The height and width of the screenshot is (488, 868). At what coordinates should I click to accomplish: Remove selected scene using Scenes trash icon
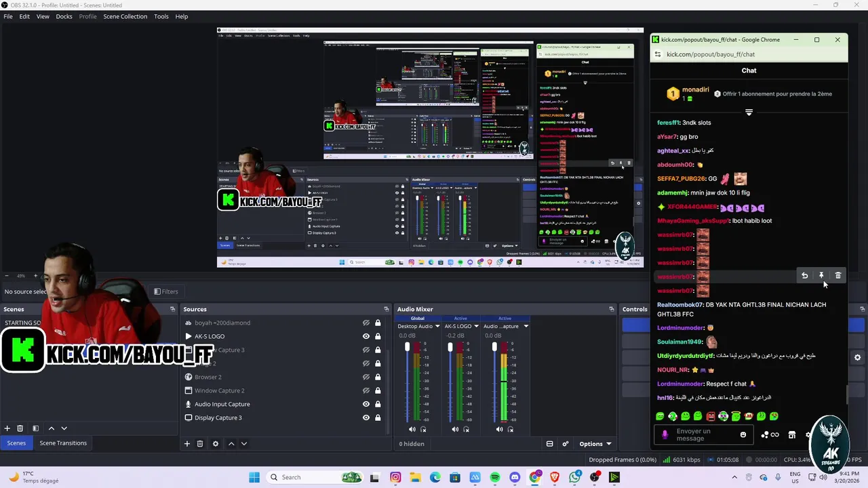point(20,428)
